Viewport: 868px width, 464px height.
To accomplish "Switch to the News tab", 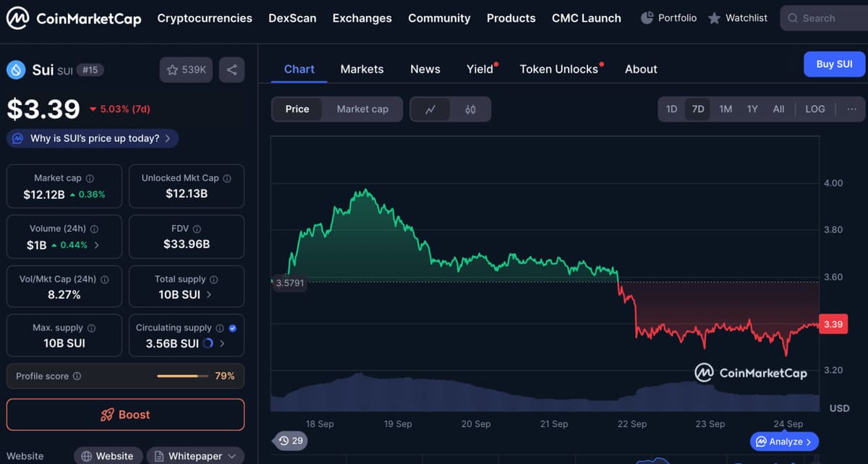I will (x=425, y=69).
